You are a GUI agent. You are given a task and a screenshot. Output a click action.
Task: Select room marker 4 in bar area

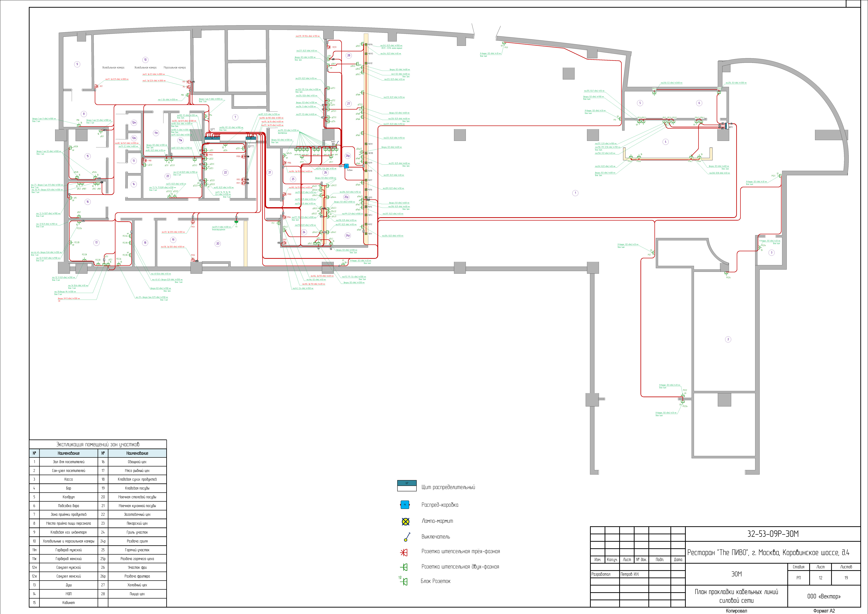click(x=666, y=142)
